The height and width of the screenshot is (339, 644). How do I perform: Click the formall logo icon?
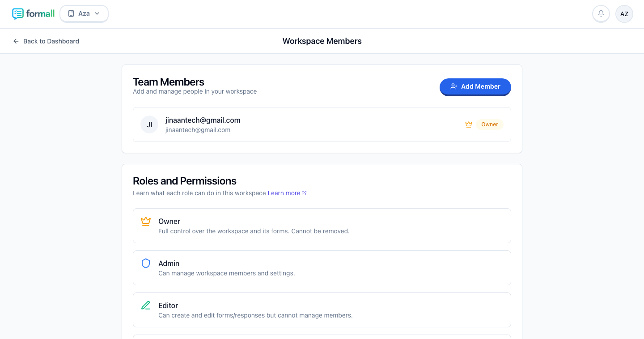pyautogui.click(x=18, y=14)
